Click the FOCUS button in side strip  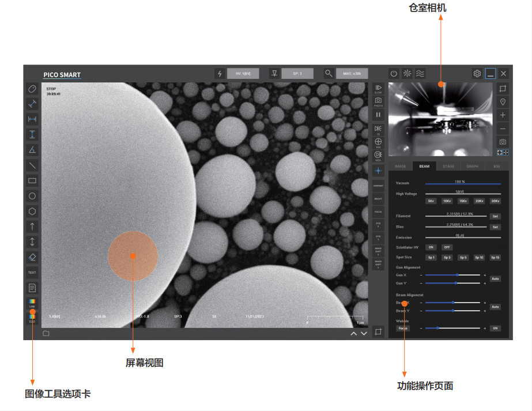pos(378,212)
